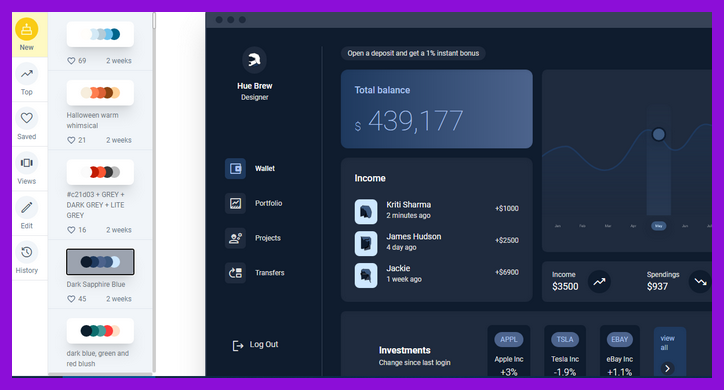Select the Halloween warm whimsical palette
Screen dimensions: 724x390
[100, 93]
